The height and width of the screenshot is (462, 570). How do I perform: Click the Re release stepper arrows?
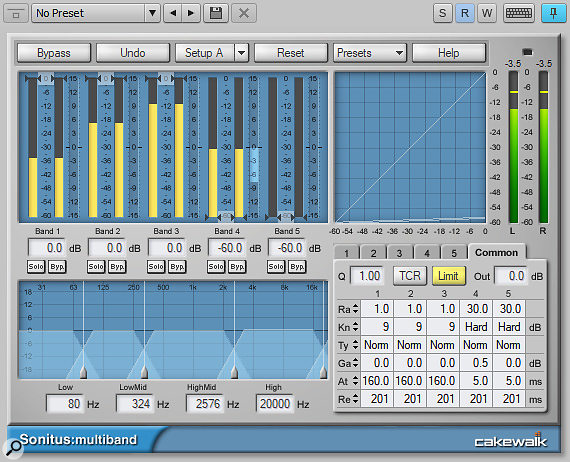click(356, 399)
